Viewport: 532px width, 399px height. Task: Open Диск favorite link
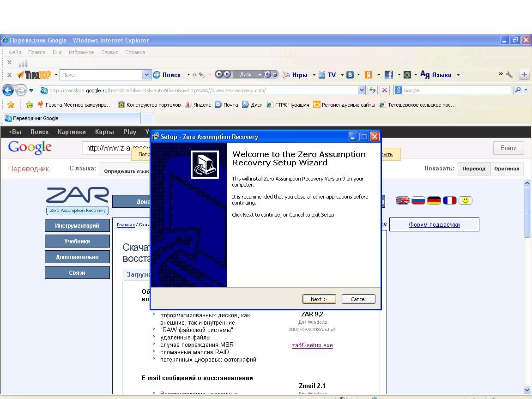pos(253,105)
